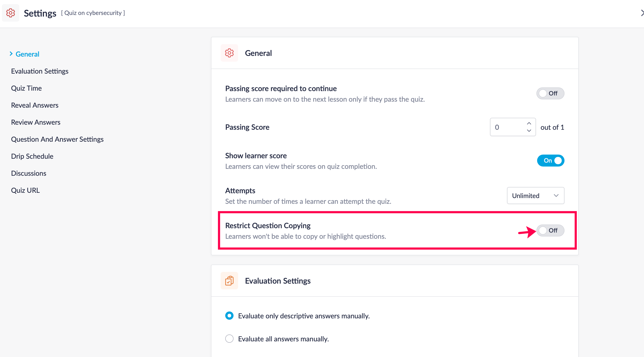Select Evaluate all answers manually option
Screen dimensions: 644x357
pyautogui.click(x=229, y=339)
